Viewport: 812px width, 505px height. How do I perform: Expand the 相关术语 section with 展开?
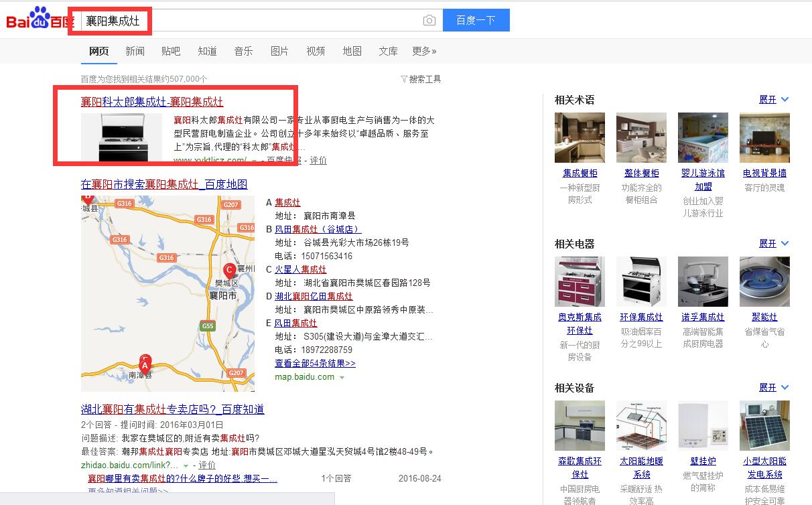pyautogui.click(x=774, y=99)
